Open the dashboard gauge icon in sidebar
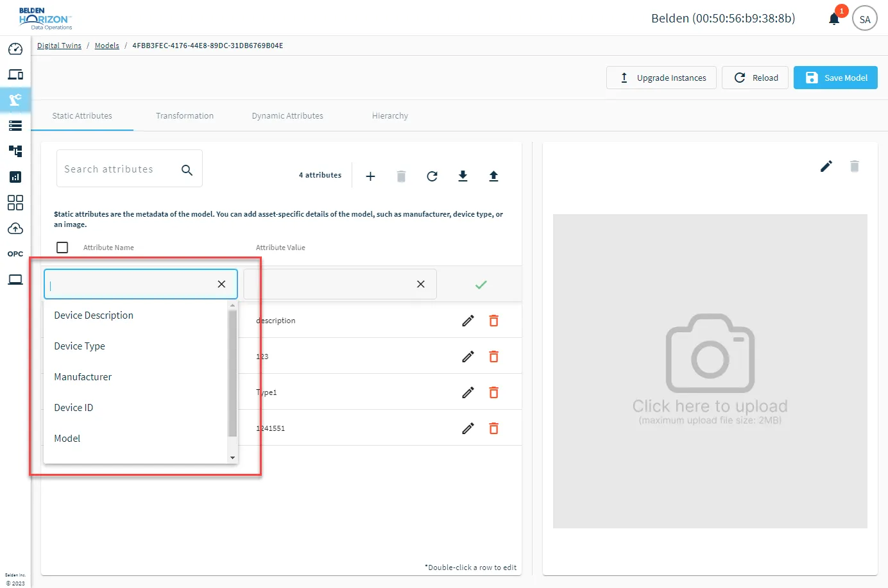 [15, 49]
